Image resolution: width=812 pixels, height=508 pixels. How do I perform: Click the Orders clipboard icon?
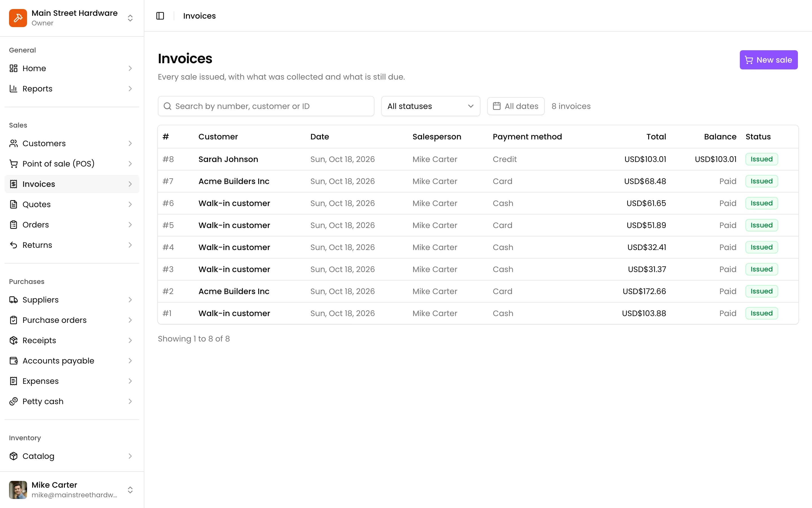[x=14, y=225]
